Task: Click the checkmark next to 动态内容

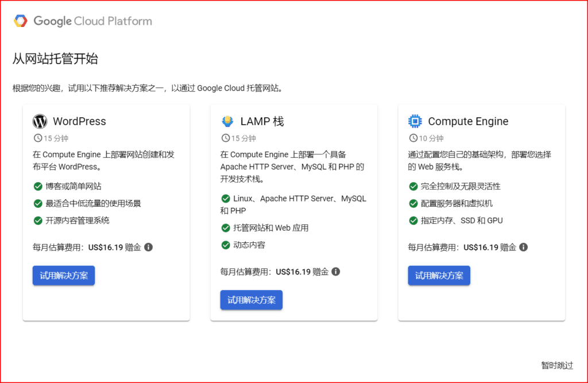Action: [x=225, y=244]
